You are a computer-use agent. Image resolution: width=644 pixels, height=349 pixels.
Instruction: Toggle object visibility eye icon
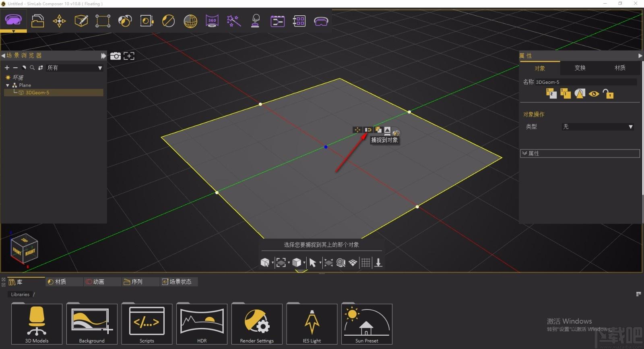(x=594, y=94)
